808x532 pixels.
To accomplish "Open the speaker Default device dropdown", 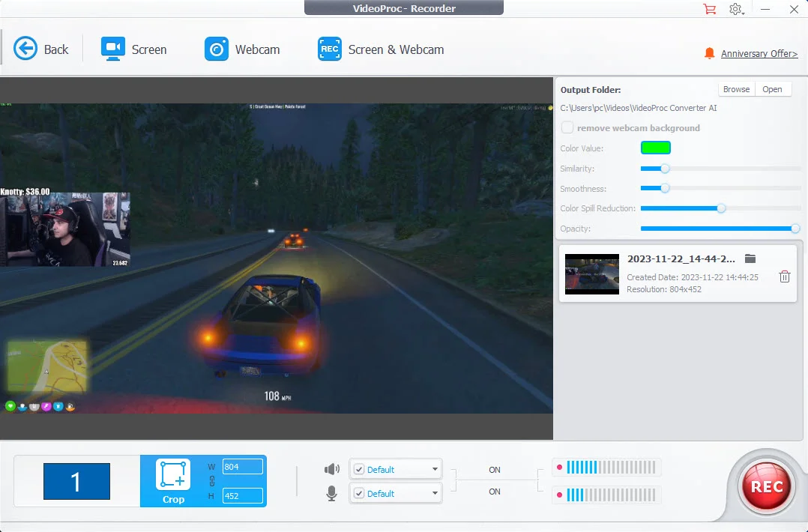I will click(435, 468).
